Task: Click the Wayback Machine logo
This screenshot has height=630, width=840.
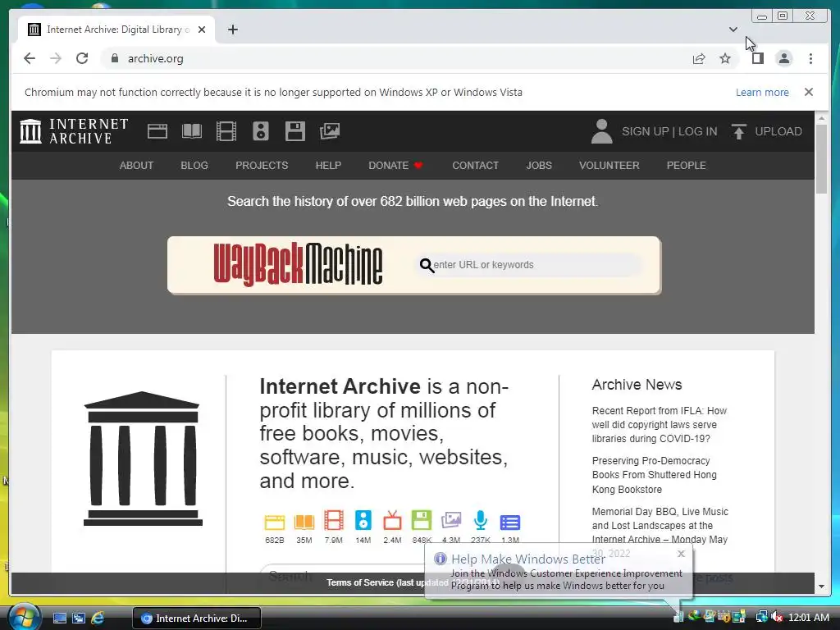Action: [x=298, y=264]
